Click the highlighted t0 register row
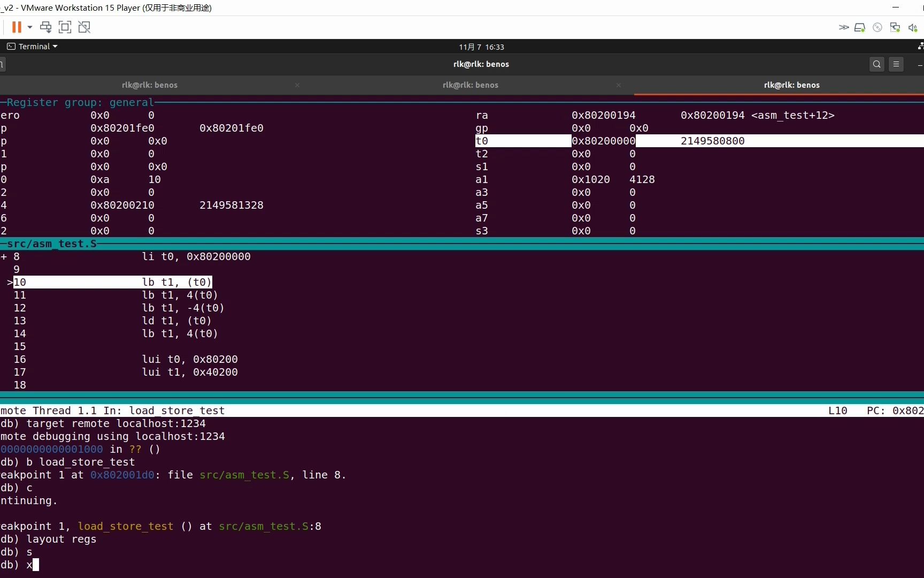This screenshot has width=924, height=578. coord(699,141)
